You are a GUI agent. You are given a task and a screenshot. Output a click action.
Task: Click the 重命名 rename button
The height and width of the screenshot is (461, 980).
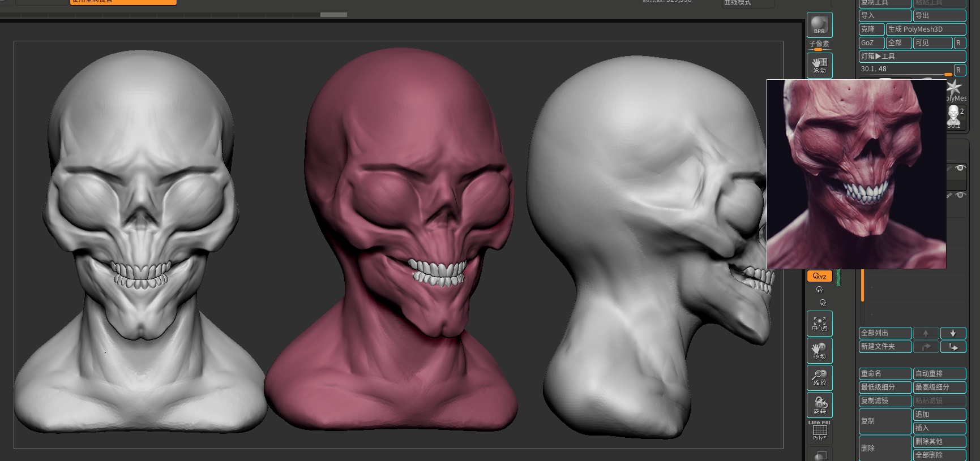[885, 374]
